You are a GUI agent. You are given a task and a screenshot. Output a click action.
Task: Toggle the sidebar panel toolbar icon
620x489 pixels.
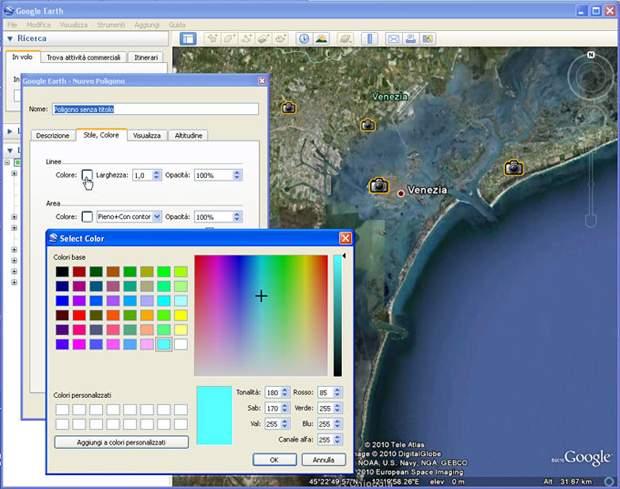coord(188,39)
